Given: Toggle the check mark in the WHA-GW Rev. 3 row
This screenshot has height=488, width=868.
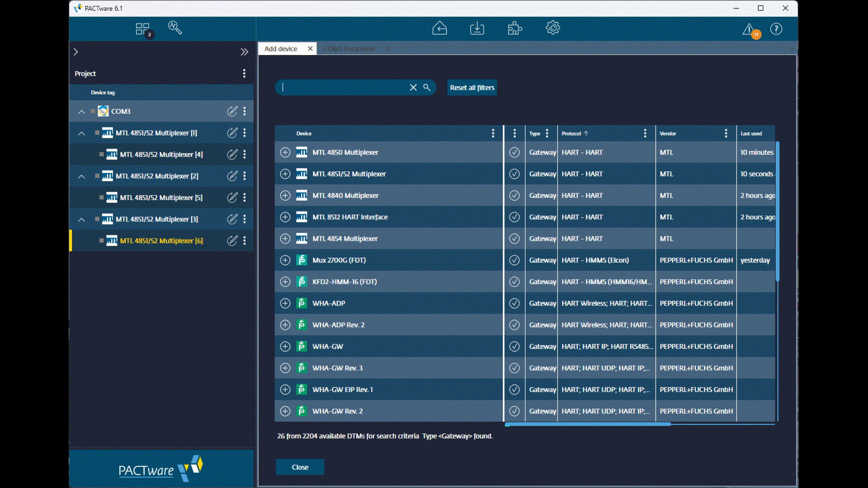Looking at the screenshot, I should click(x=514, y=368).
